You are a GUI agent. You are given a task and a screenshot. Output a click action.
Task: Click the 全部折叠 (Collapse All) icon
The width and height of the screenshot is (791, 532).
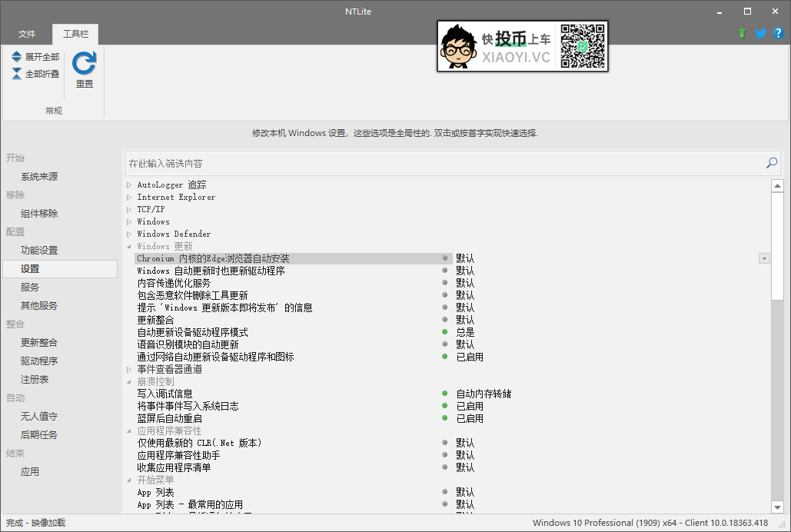click(15, 72)
